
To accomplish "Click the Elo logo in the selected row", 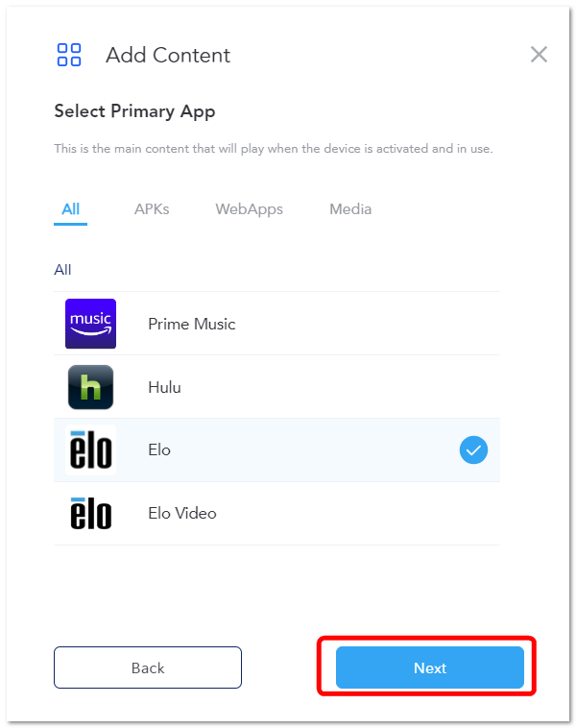I will pyautogui.click(x=90, y=449).
